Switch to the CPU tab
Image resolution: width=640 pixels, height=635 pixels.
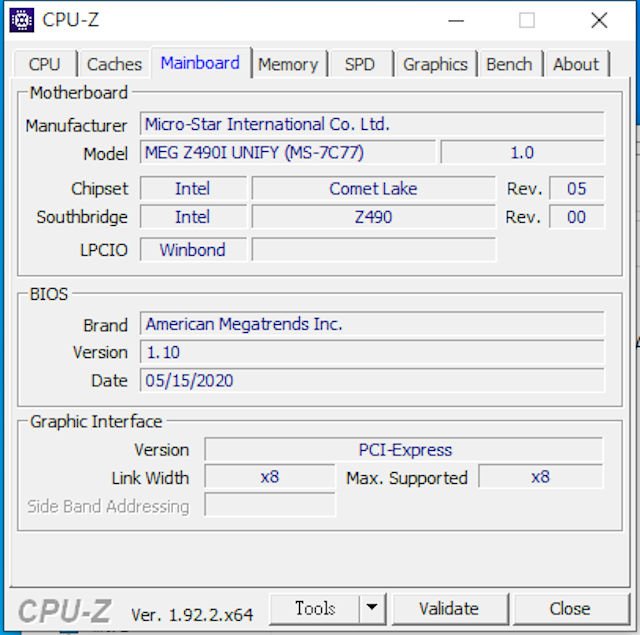pyautogui.click(x=44, y=64)
